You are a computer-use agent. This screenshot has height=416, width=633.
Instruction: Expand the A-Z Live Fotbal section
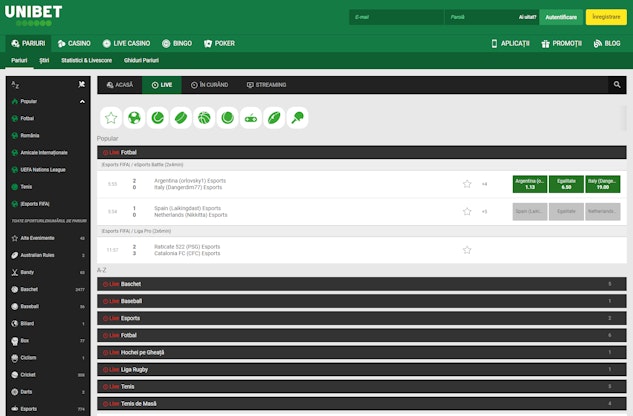[362, 335]
